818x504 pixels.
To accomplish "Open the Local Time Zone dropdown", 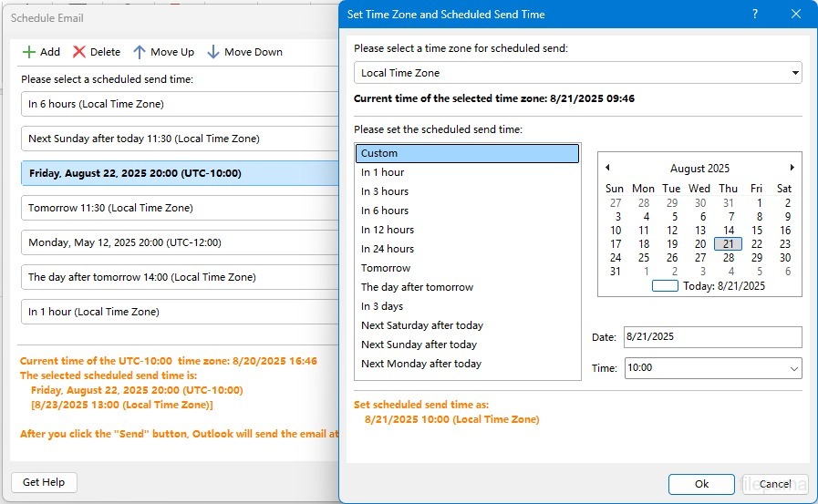I will tap(795, 73).
